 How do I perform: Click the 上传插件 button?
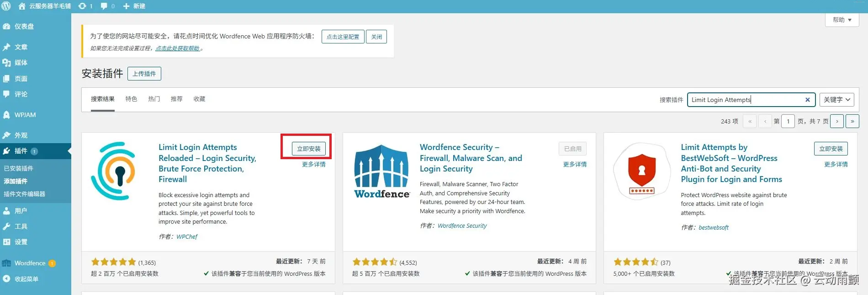tap(144, 74)
